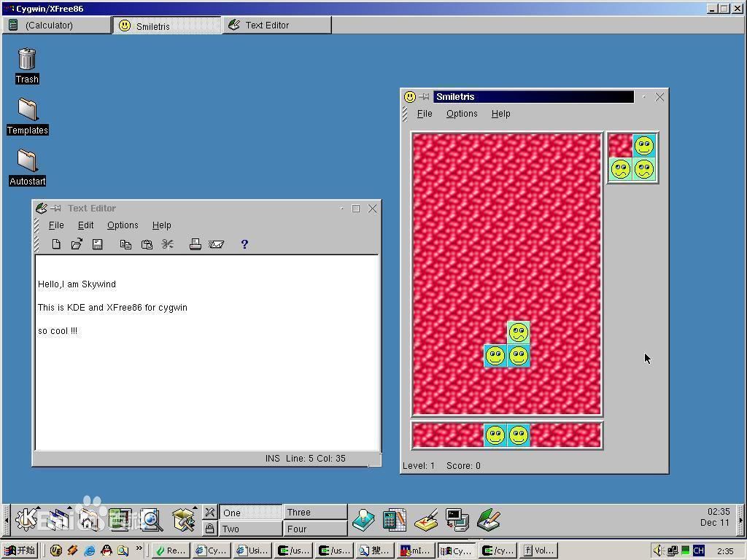The width and height of the screenshot is (747, 560).
Task: Click the Copy icon in Text Editor toolbar
Action: pyautogui.click(x=125, y=244)
